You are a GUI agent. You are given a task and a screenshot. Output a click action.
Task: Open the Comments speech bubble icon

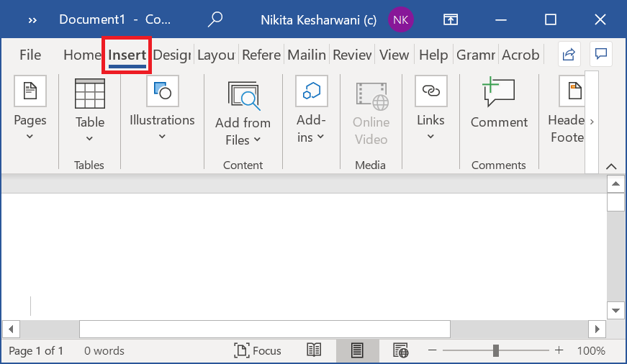(601, 54)
